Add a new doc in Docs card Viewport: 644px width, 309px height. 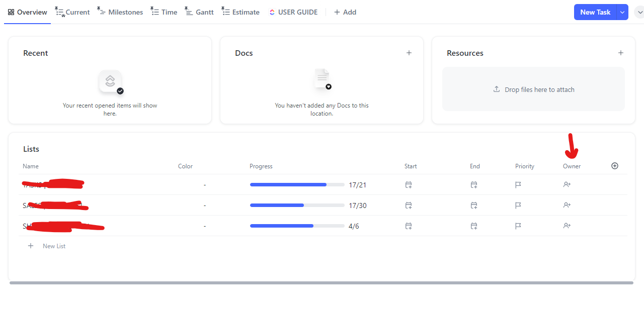pyautogui.click(x=409, y=53)
